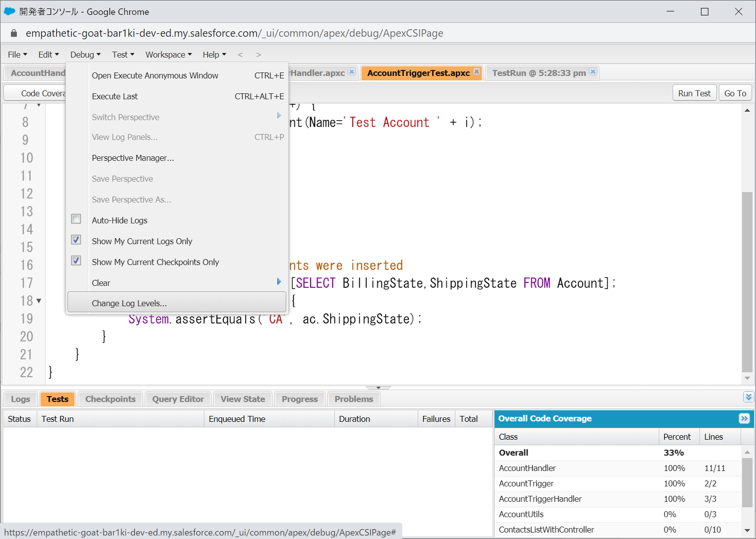756x539 pixels.
Task: Navigate forward with the > arrow
Action: (x=258, y=55)
